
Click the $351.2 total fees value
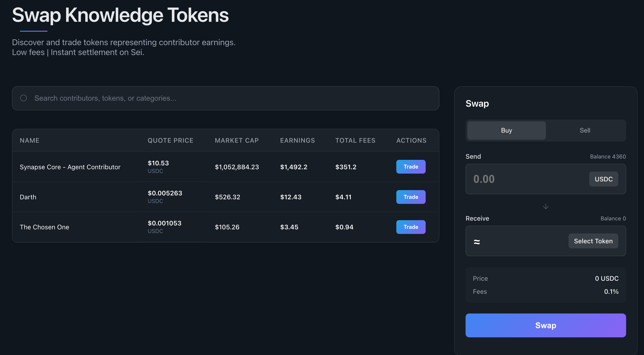point(346,167)
